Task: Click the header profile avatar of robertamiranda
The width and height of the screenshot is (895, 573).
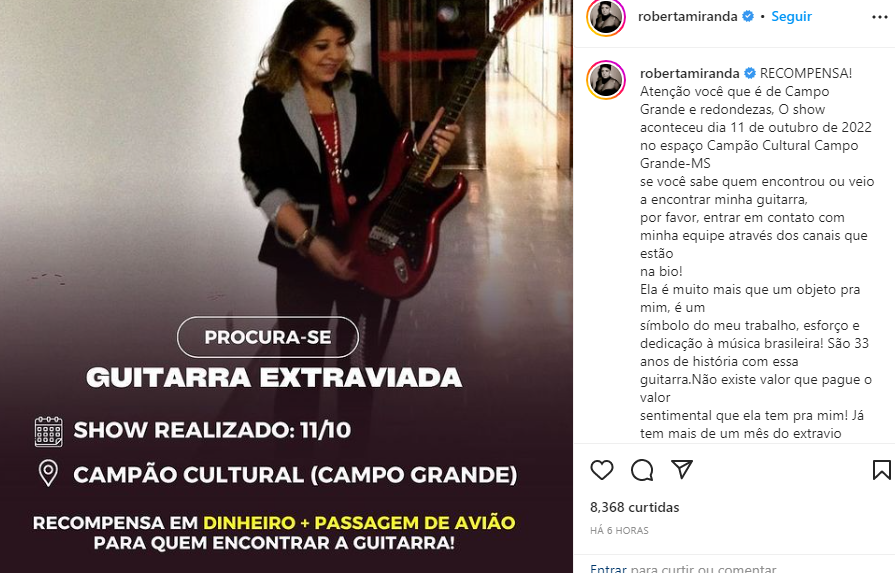Action: pyautogui.click(x=606, y=18)
